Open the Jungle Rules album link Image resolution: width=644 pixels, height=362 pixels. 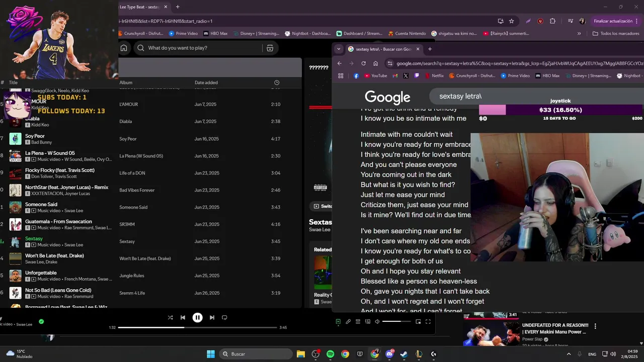[x=132, y=276]
